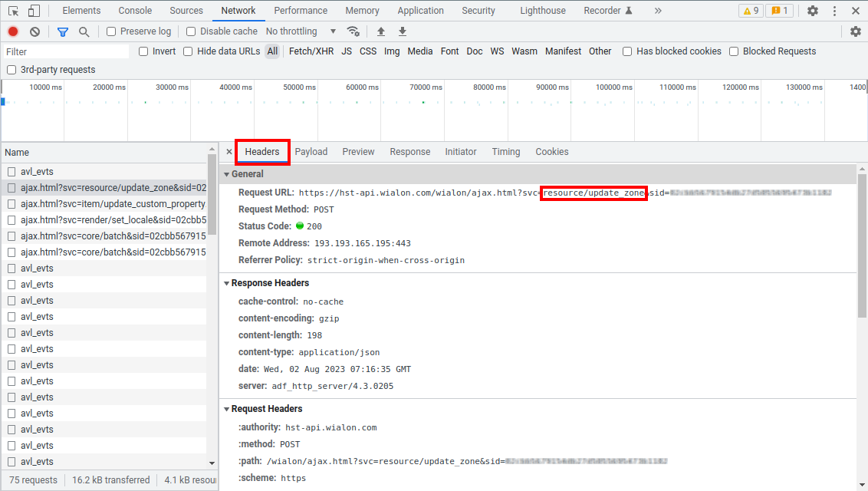This screenshot has height=491, width=868.
Task: Show the Payload tab
Action: tap(311, 152)
